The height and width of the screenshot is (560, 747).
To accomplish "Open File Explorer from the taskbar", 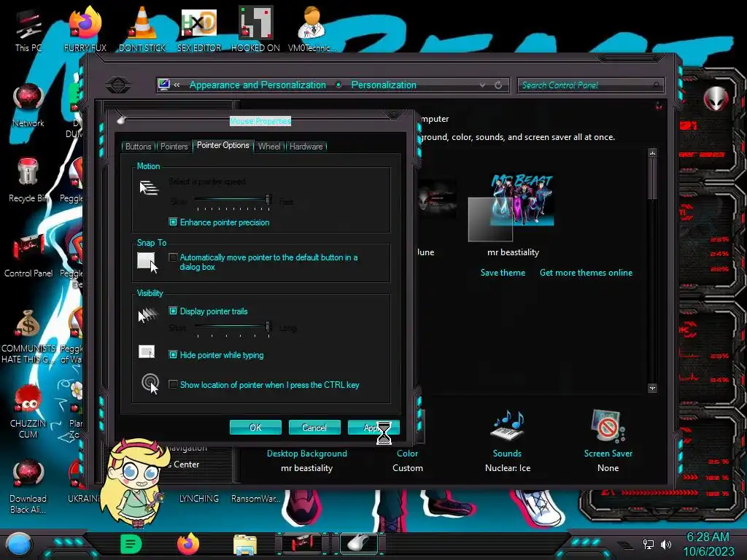I will 245,545.
